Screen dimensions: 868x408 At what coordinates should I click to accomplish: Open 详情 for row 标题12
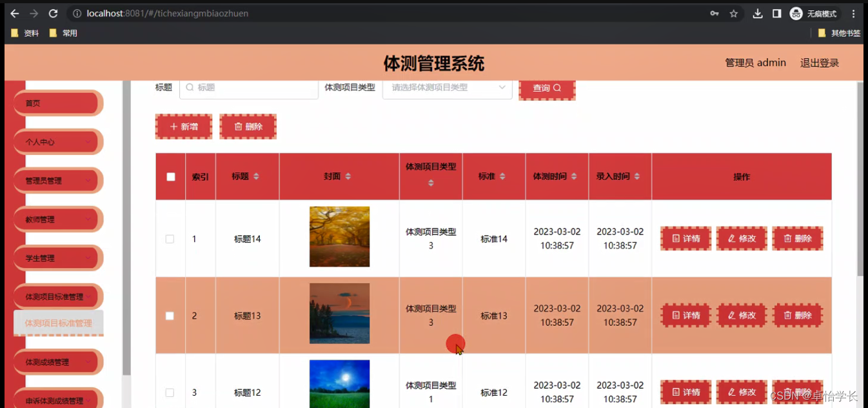pyautogui.click(x=686, y=392)
